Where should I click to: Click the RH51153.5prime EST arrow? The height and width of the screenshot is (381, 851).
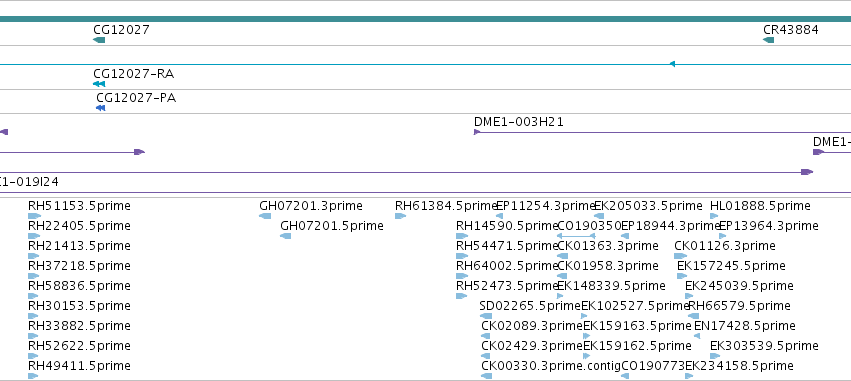tap(34, 216)
